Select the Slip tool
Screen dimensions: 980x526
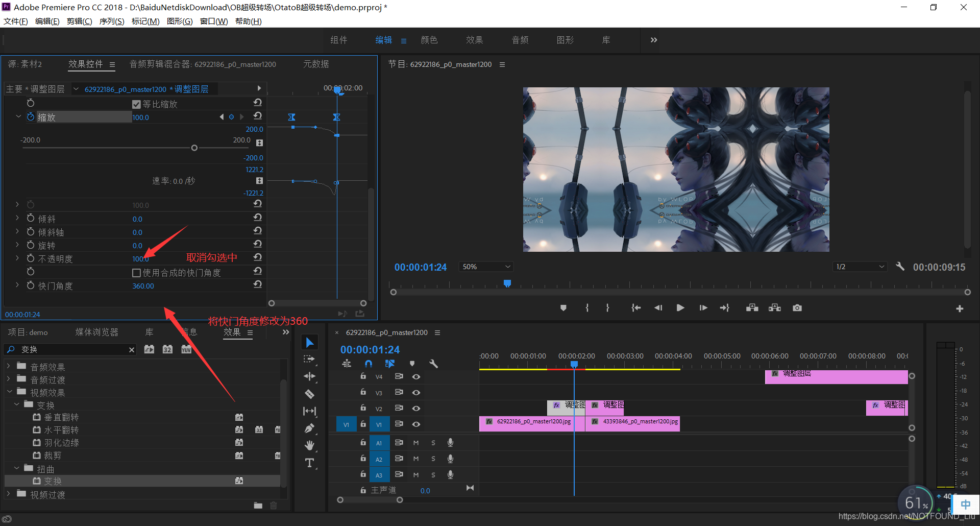(x=309, y=411)
